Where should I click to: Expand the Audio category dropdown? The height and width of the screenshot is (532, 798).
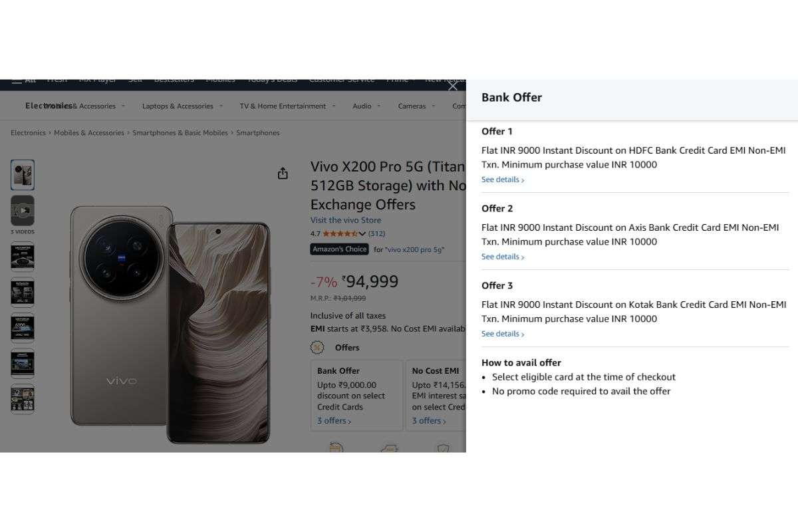366,106
